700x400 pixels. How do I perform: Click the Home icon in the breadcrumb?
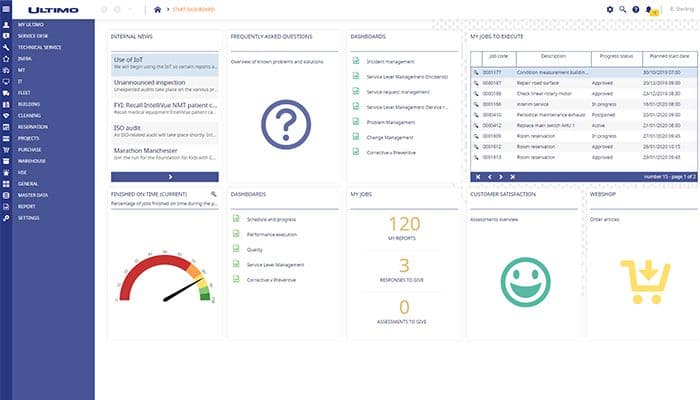point(158,9)
